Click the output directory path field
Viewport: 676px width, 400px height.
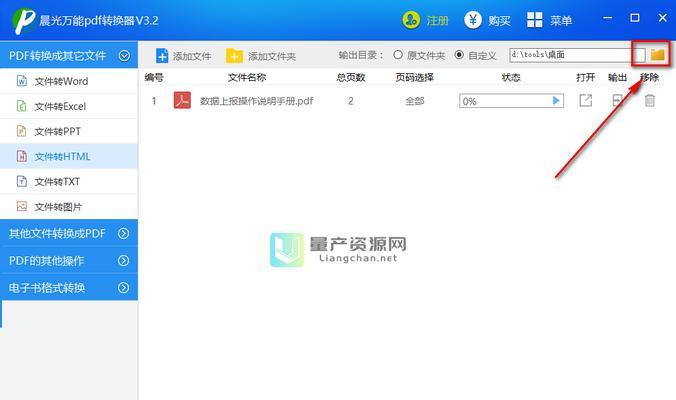point(577,55)
